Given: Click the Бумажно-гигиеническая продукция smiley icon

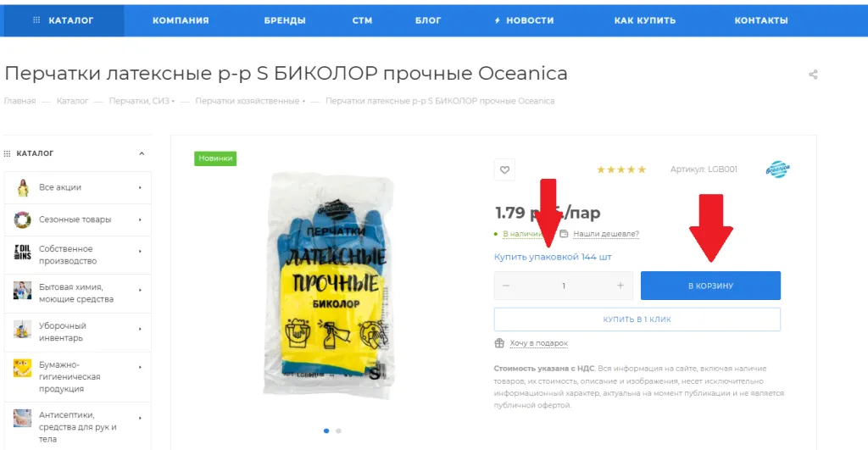Looking at the screenshot, I should tap(22, 368).
